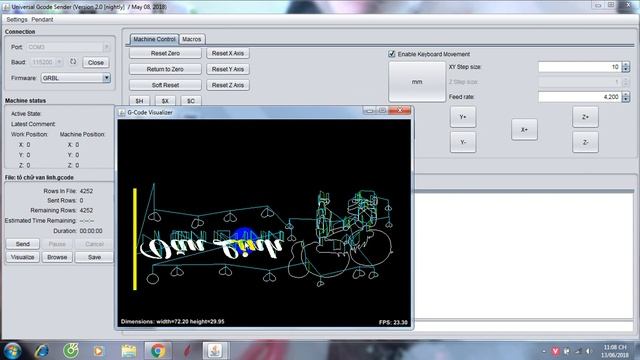The image size is (640, 360).
Task: Open the Port combo box
Action: tap(69, 47)
